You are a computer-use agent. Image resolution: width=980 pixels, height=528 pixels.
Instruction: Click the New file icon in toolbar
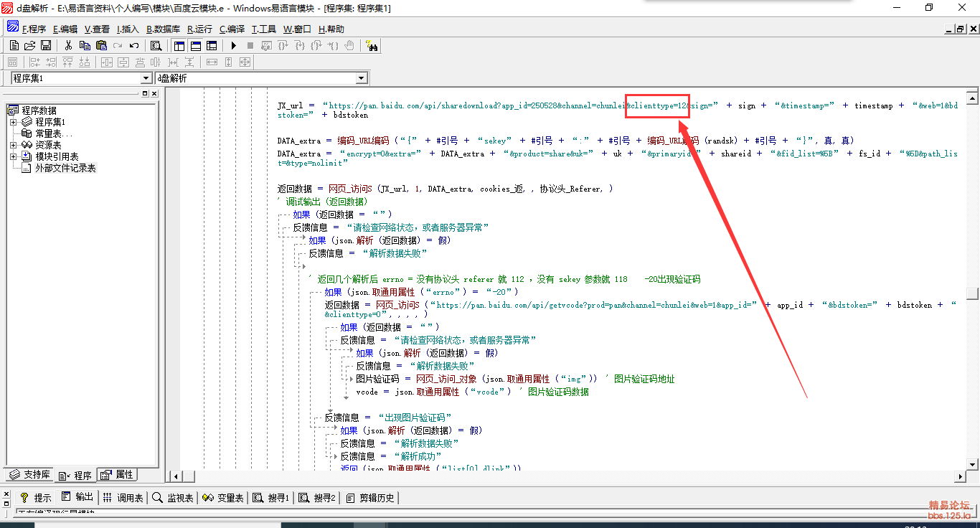pyautogui.click(x=14, y=45)
